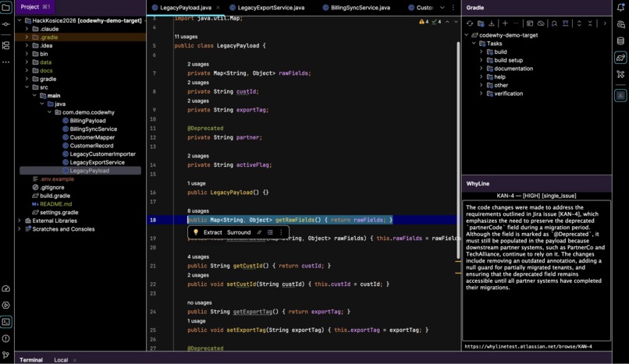Screen dimensions: 629x364
Task: Link a Gradle project with plus icon
Action: [x=505, y=23]
